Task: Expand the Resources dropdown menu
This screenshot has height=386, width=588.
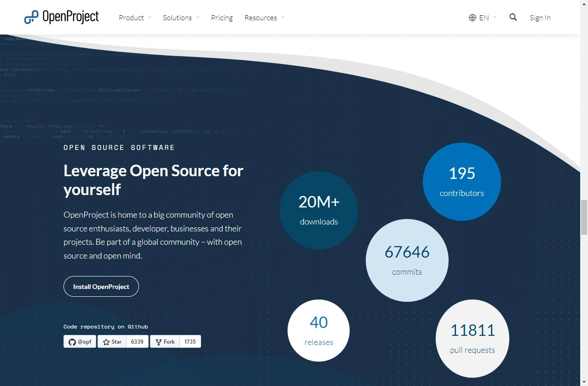Action: pos(264,18)
